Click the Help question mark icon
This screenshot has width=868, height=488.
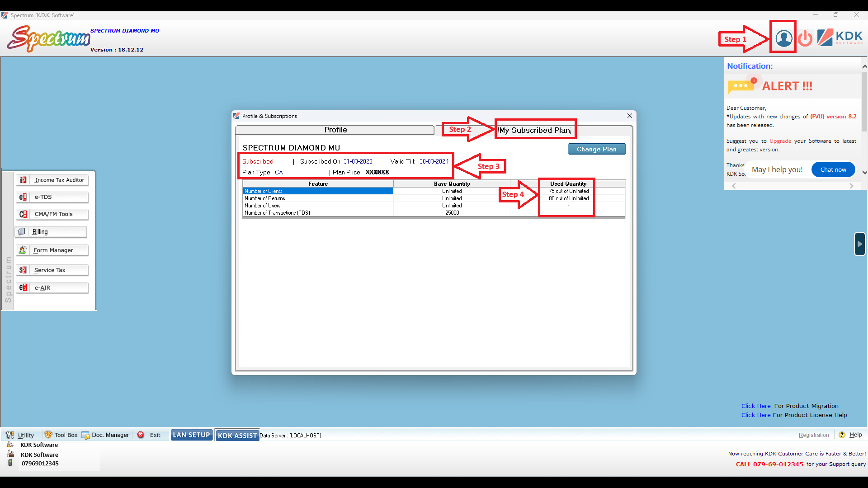point(842,435)
